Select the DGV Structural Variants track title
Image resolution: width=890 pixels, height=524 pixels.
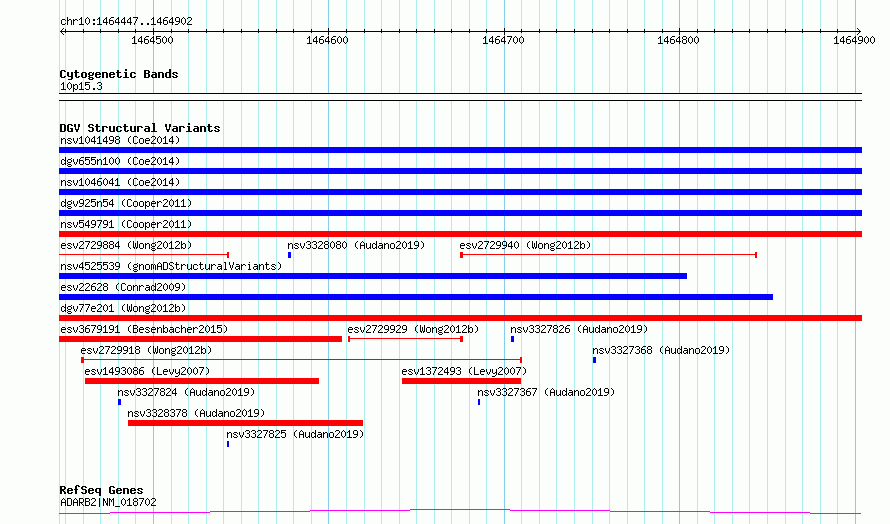140,128
